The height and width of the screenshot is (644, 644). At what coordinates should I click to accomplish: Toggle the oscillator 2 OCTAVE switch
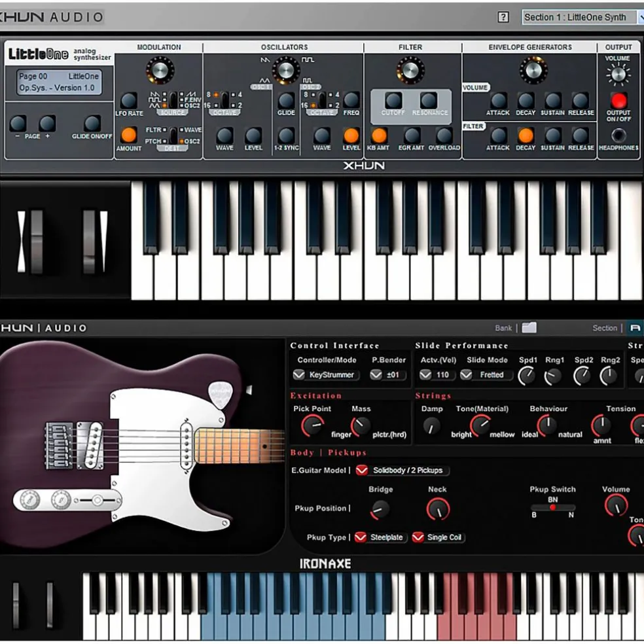322,99
